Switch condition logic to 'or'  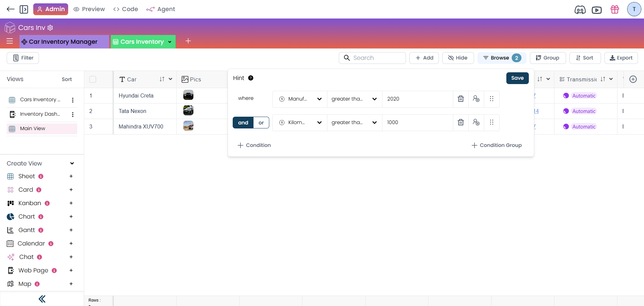click(261, 123)
